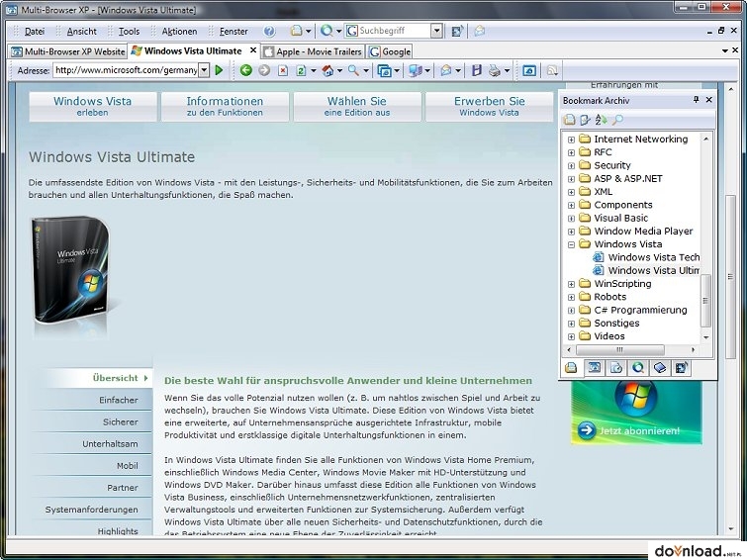Select the Visual Basic bookmark folder

coord(620,219)
